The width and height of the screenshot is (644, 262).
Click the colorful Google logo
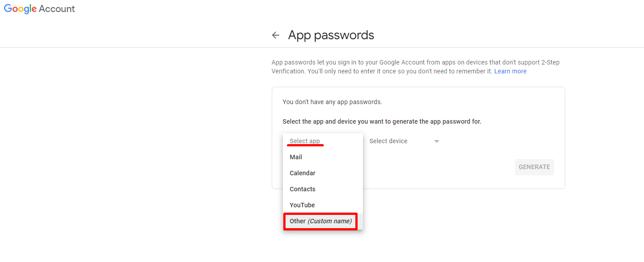[x=20, y=9]
